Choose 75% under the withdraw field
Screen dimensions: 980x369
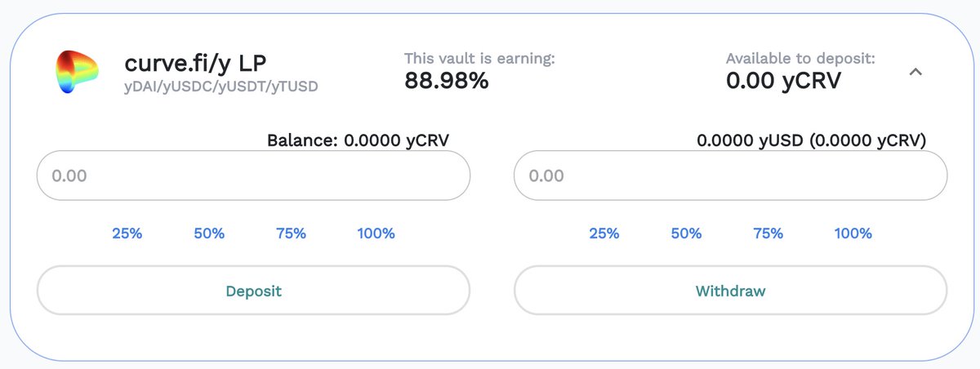768,233
